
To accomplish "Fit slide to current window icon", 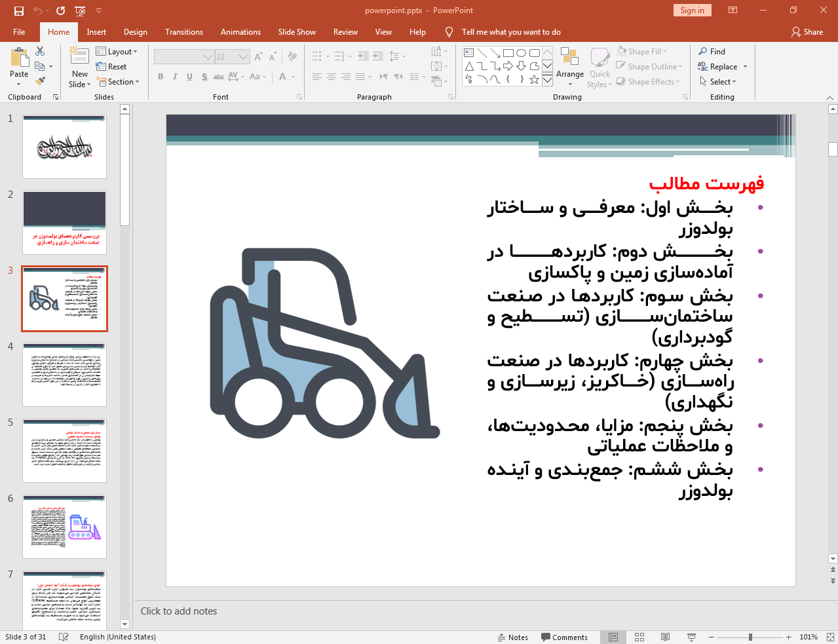I will [830, 637].
